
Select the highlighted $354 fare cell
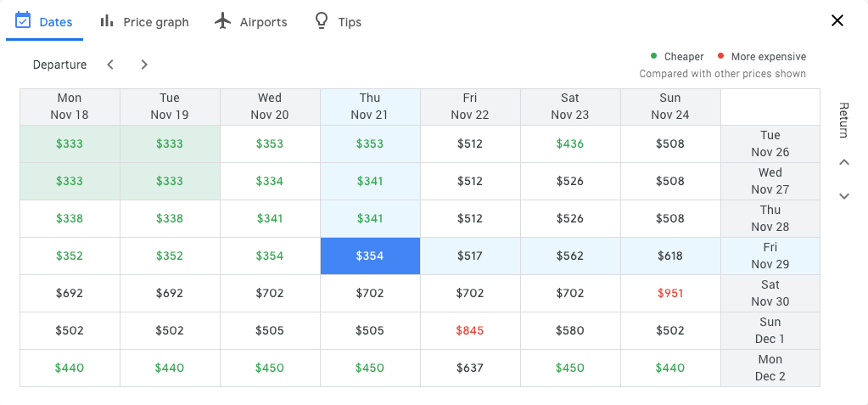[370, 256]
